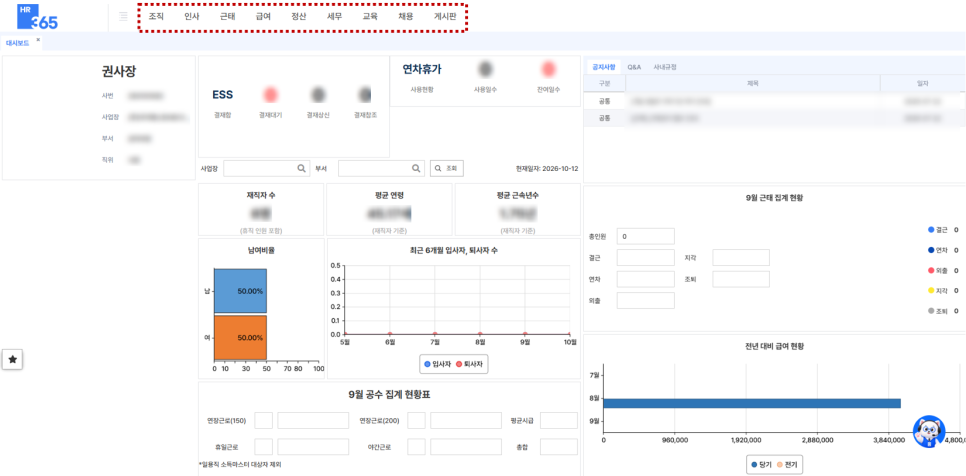Toggle the 지각 yellow legend dot

coord(931,290)
